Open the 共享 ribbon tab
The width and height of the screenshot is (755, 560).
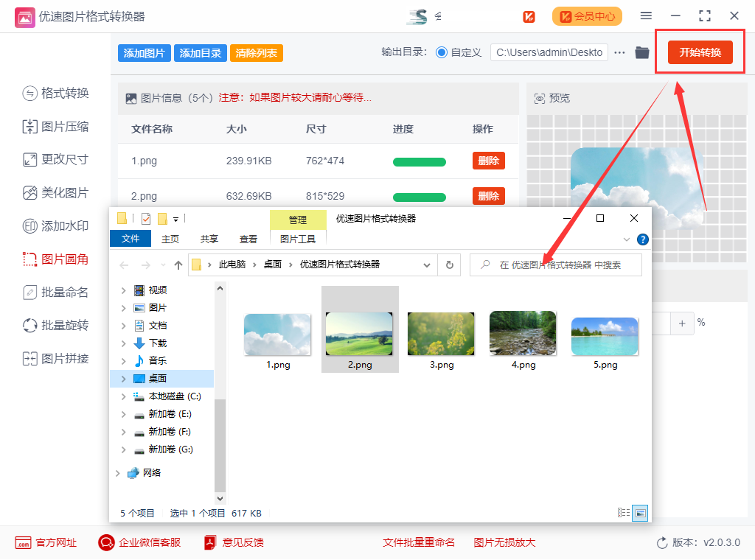209,239
